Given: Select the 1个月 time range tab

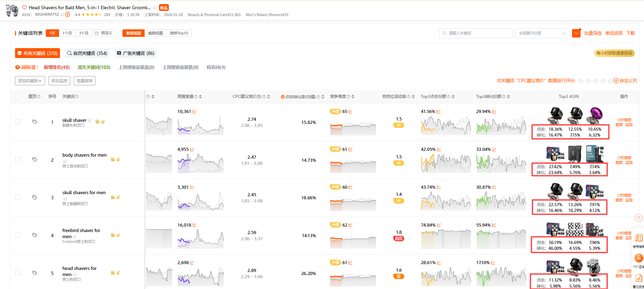Looking at the screenshot, I should tap(67, 33).
